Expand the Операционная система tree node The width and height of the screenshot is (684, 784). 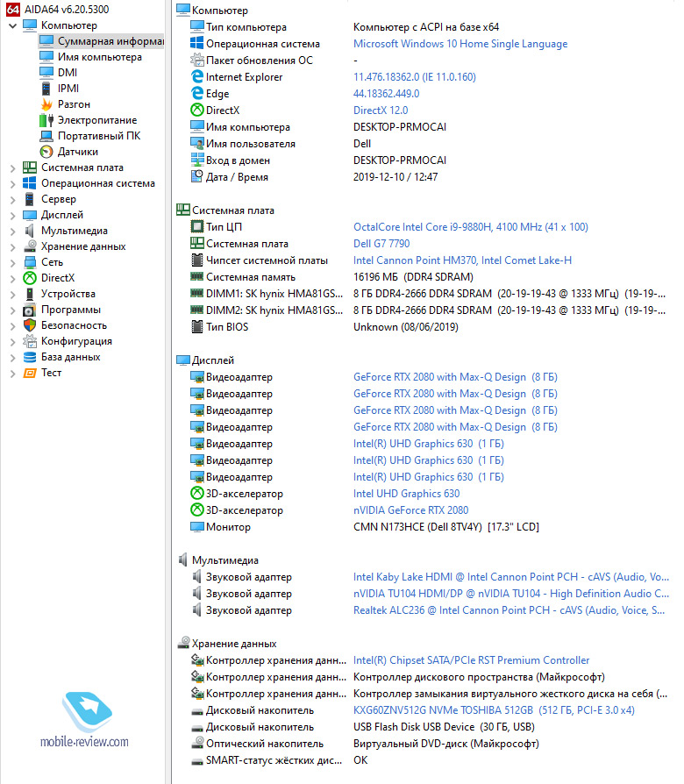(13, 184)
